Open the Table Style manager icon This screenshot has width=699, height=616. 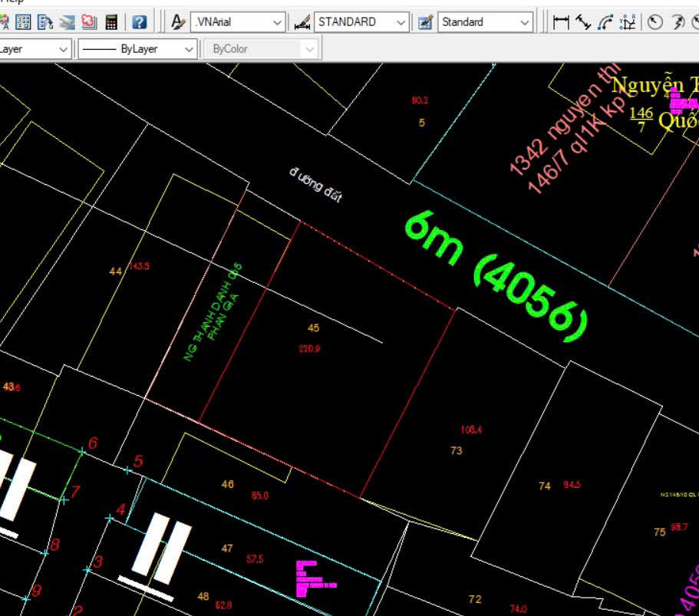coord(425,21)
